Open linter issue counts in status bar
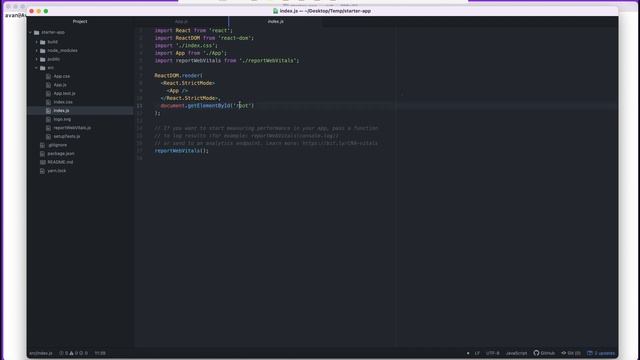Viewport: 640px width, 360px height. (x=73, y=353)
